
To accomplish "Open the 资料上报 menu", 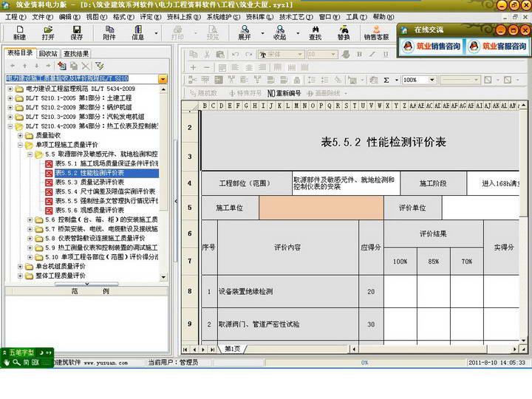I will point(183,16).
